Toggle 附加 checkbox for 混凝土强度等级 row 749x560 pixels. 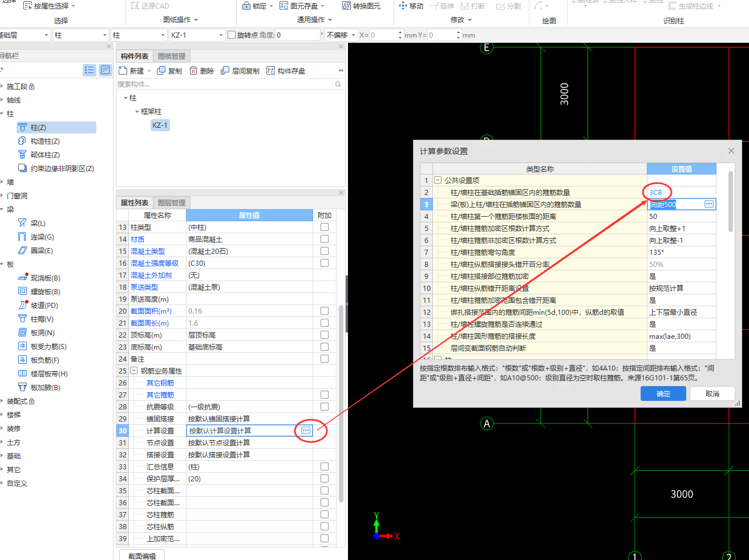pyautogui.click(x=325, y=263)
